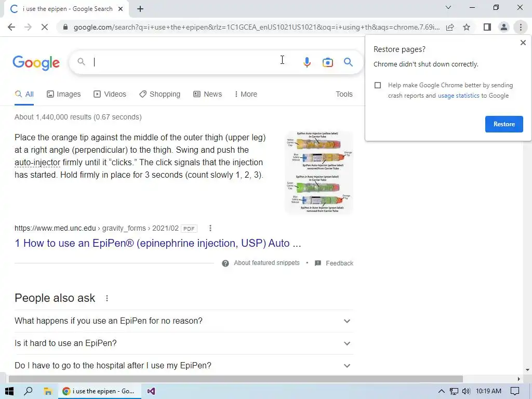
Task: Select the All results tab
Action: (x=24, y=95)
